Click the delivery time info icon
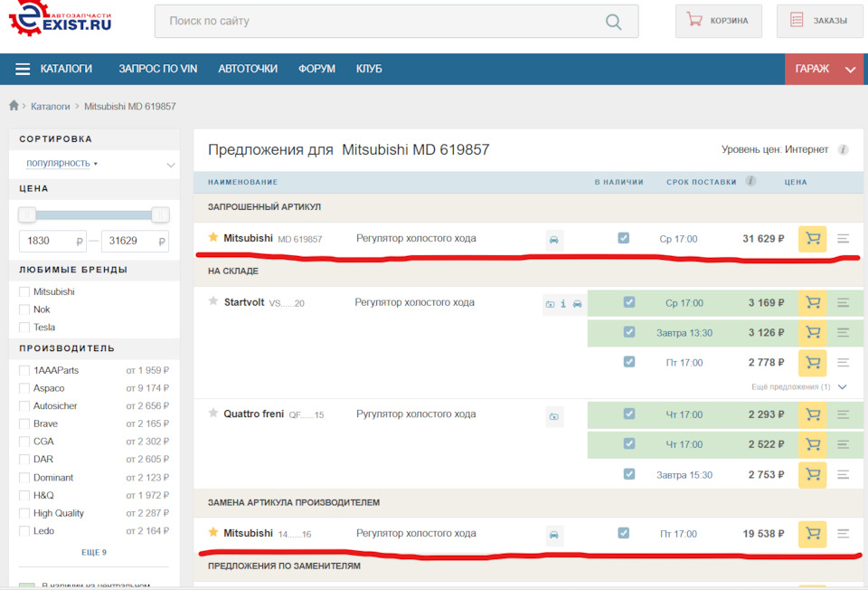 click(750, 181)
